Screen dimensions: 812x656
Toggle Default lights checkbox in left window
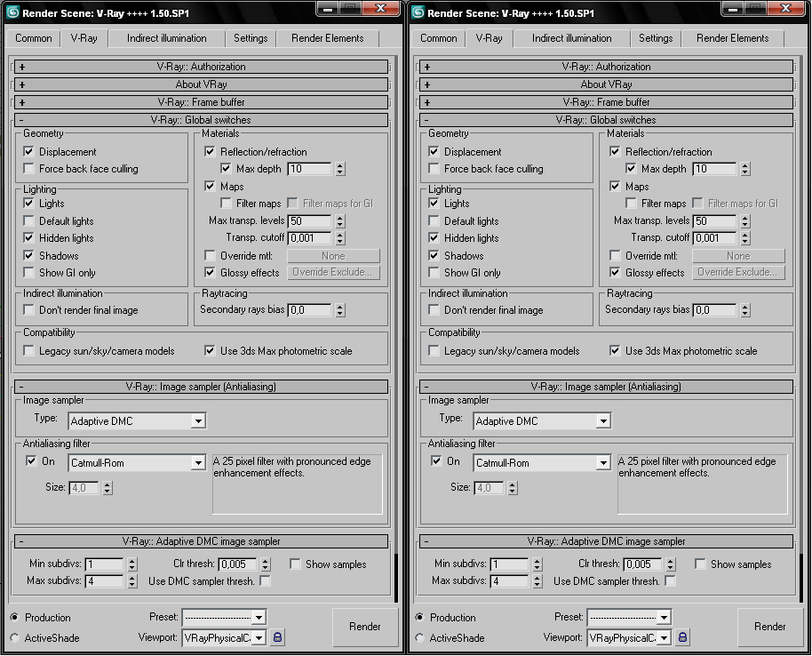(29, 221)
